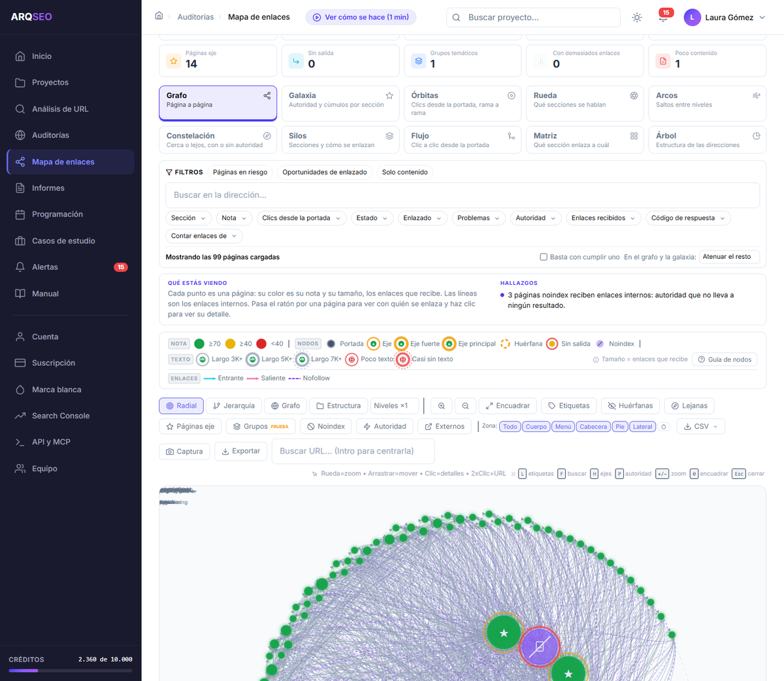Toggle Etiquetas labels button
The height and width of the screenshot is (681, 784).
coord(569,406)
